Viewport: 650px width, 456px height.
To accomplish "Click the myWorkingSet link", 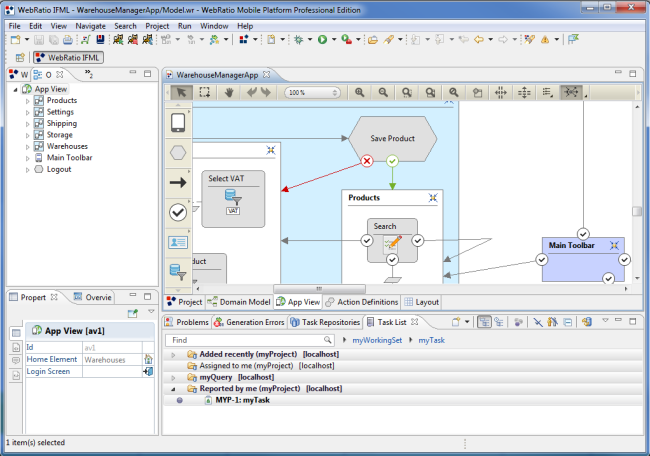I will click(x=377, y=340).
